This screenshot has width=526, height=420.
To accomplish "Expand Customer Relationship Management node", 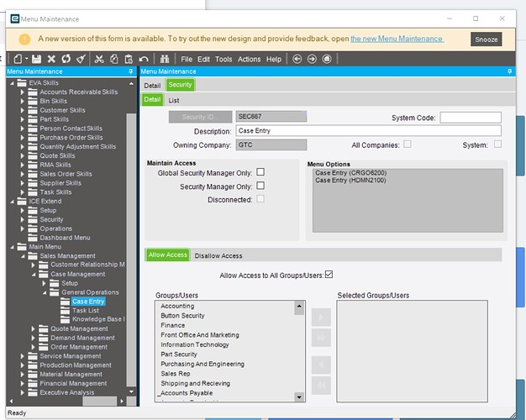I will (34, 265).
